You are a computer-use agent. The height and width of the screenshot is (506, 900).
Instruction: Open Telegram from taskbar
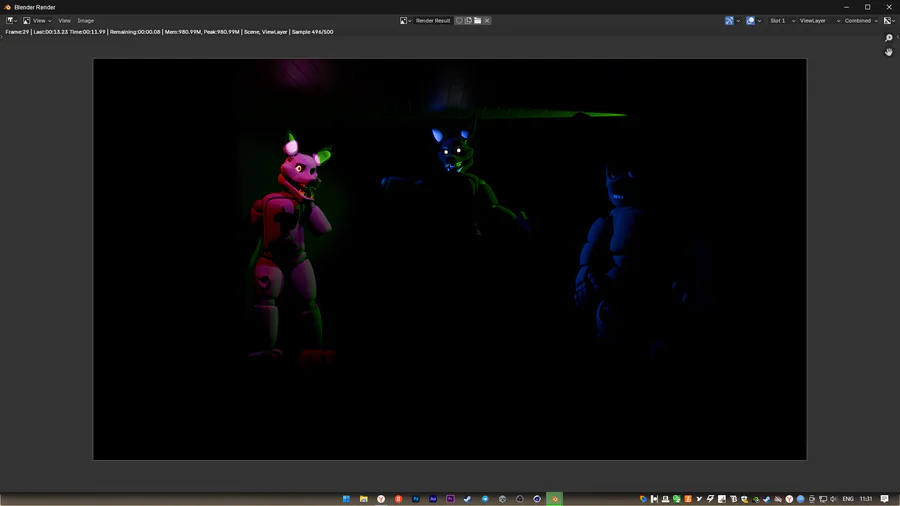[x=485, y=499]
